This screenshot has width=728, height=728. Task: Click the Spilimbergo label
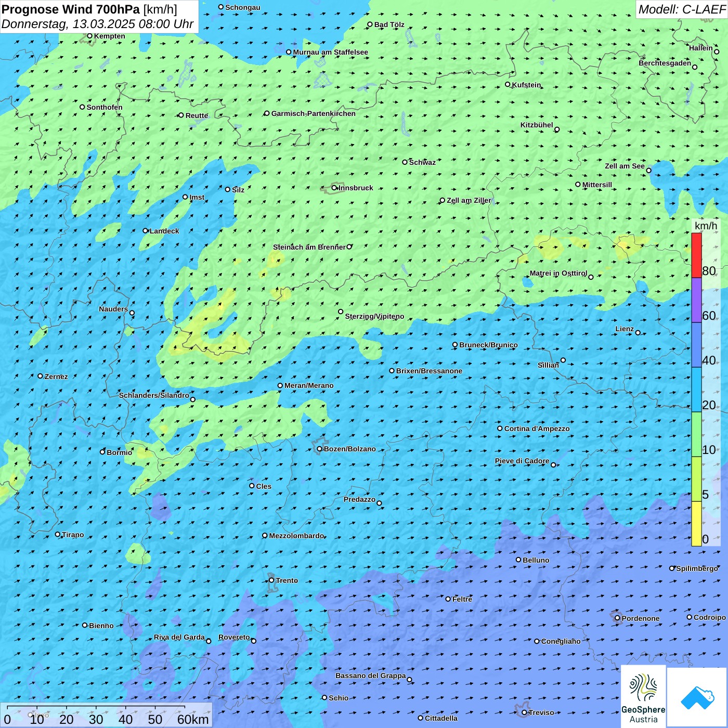697,568
